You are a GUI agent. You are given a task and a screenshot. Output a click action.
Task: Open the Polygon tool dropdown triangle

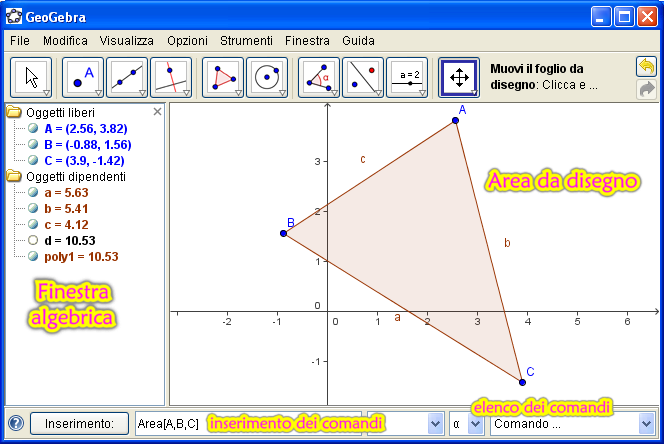tap(238, 93)
